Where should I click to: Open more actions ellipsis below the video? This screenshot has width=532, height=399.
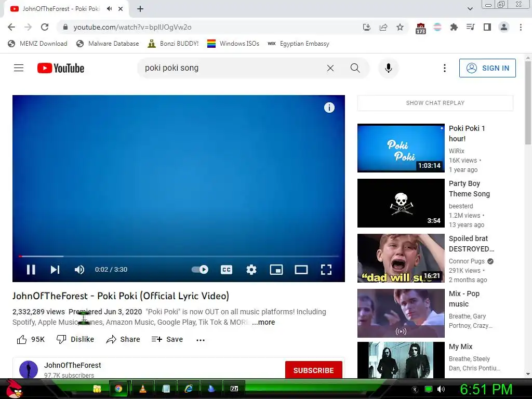pyautogui.click(x=201, y=340)
